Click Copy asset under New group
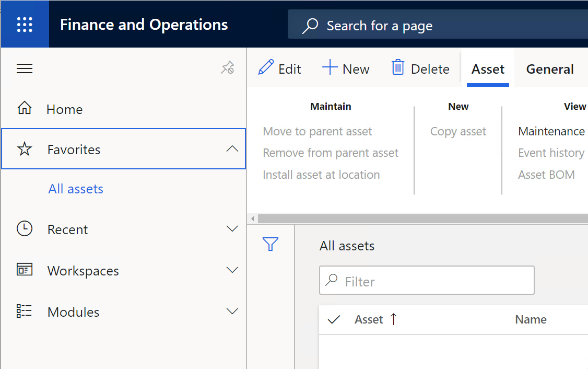 458,131
